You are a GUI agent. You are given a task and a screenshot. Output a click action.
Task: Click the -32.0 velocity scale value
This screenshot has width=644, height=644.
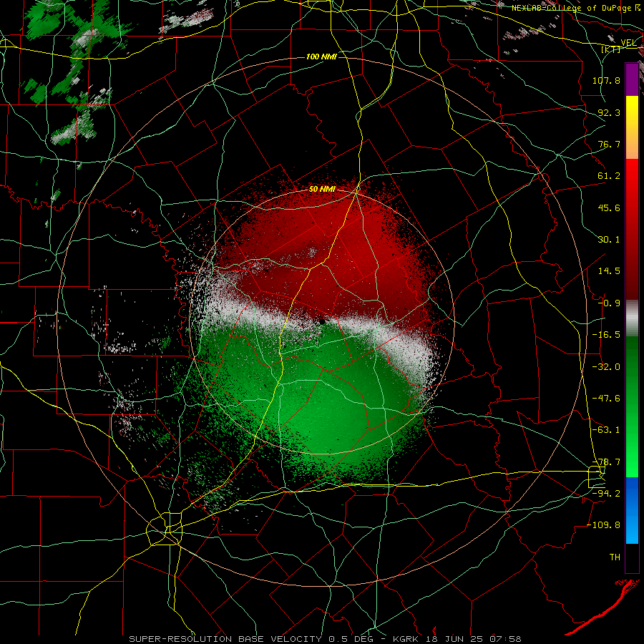606,367
